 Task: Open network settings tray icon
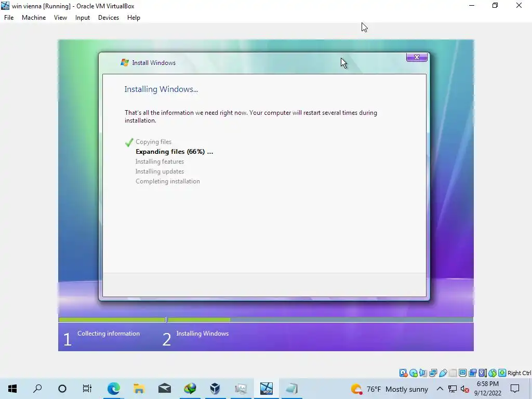(x=453, y=389)
